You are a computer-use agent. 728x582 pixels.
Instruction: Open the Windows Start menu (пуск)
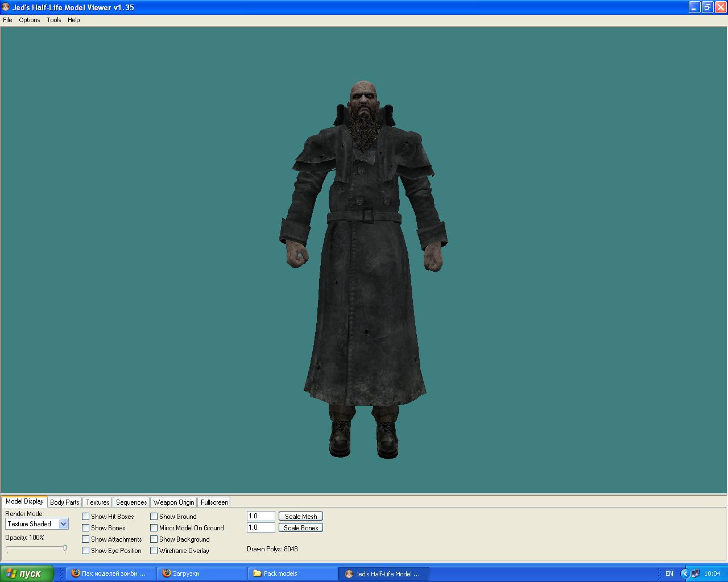tap(27, 573)
